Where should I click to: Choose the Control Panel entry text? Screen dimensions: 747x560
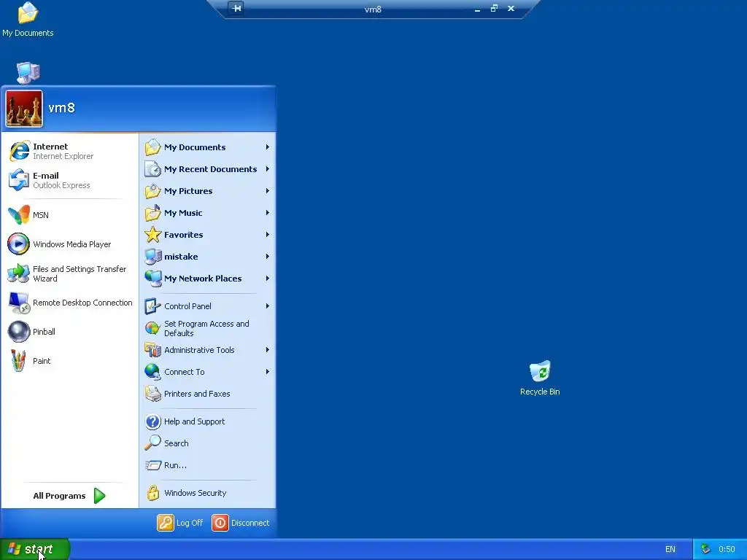pyautogui.click(x=187, y=306)
